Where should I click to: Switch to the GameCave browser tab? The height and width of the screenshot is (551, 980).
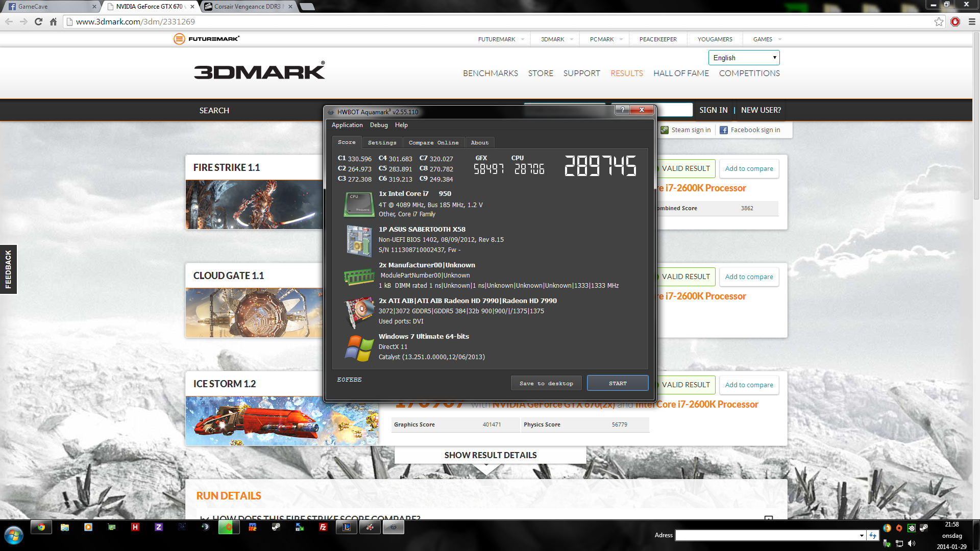click(51, 7)
